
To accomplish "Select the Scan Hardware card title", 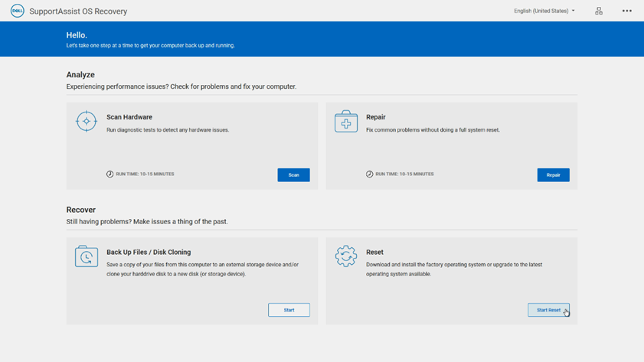I will [129, 117].
